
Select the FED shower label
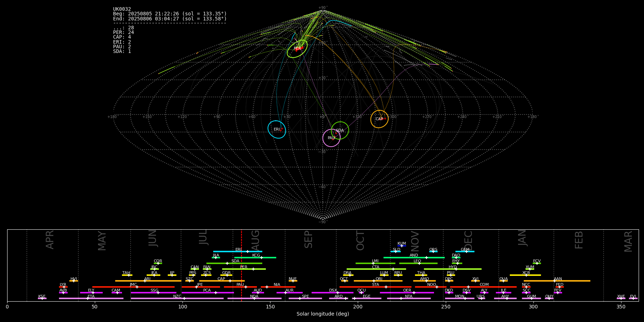click(x=560, y=285)
